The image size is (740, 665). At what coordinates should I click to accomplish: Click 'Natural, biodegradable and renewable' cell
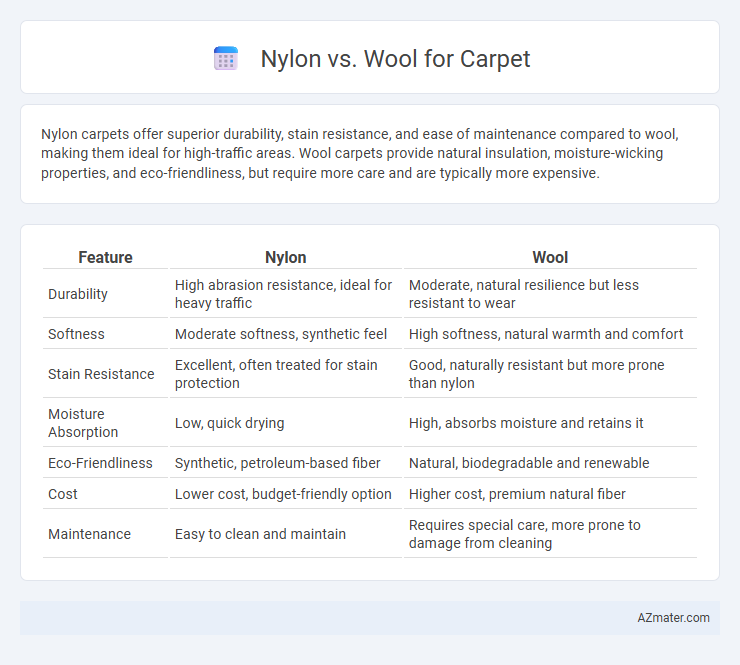point(550,463)
